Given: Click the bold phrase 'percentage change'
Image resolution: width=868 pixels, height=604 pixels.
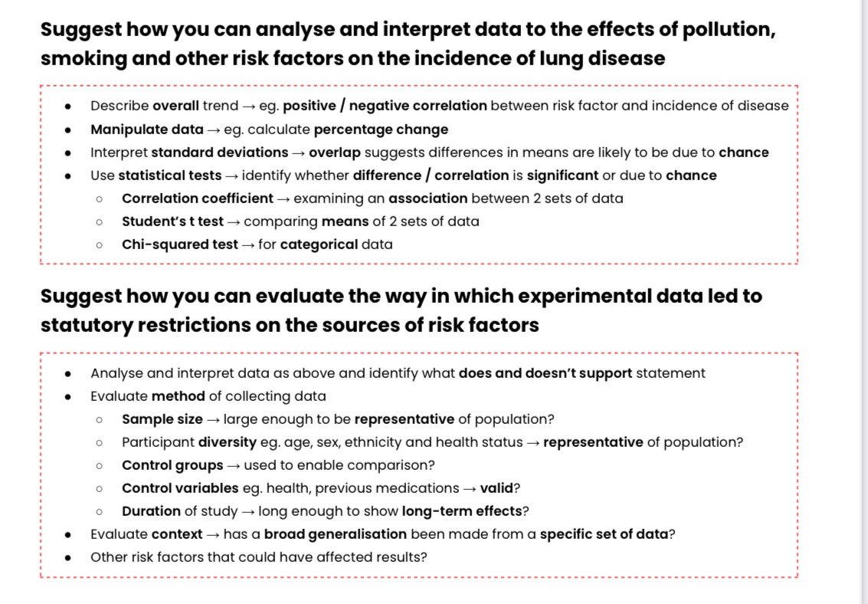Looking at the screenshot, I should [x=381, y=130].
